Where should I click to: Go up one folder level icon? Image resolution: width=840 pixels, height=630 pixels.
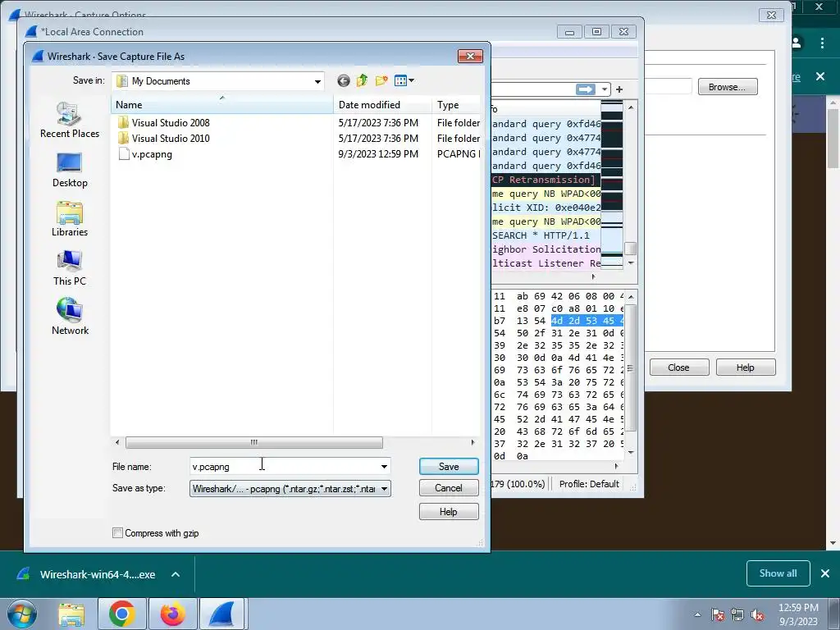(x=362, y=80)
